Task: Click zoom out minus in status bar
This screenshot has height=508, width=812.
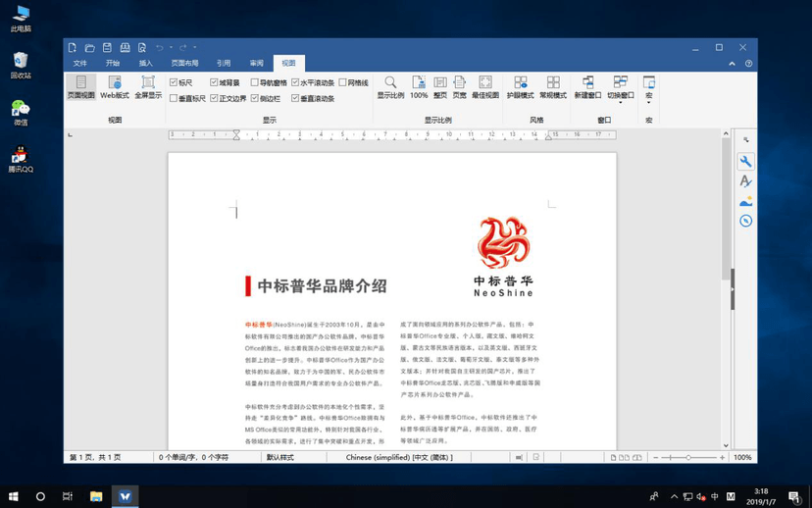Action: 656,458
